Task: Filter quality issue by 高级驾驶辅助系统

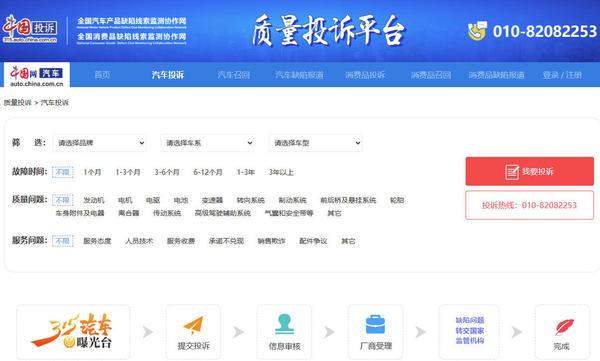Action: [x=223, y=213]
